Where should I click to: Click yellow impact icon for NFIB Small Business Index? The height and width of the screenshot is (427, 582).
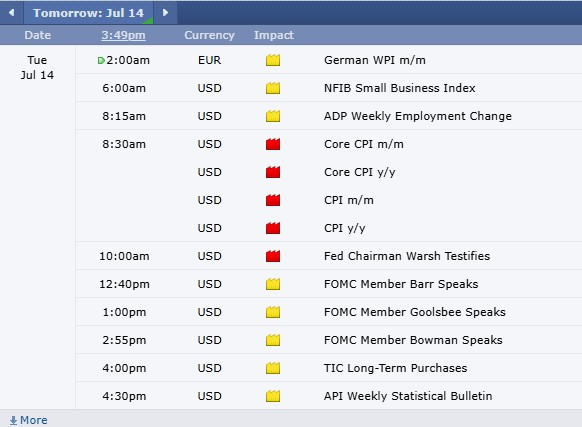click(x=273, y=88)
